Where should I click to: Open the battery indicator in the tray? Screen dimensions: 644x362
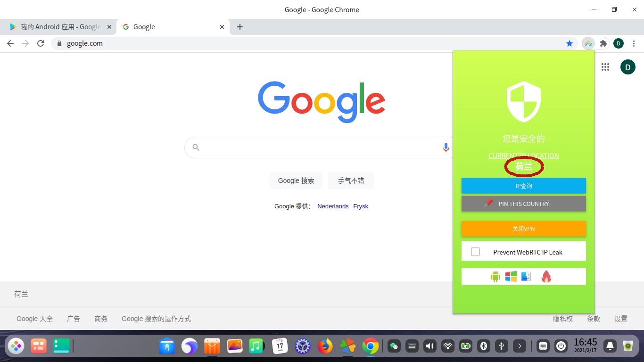click(465, 346)
